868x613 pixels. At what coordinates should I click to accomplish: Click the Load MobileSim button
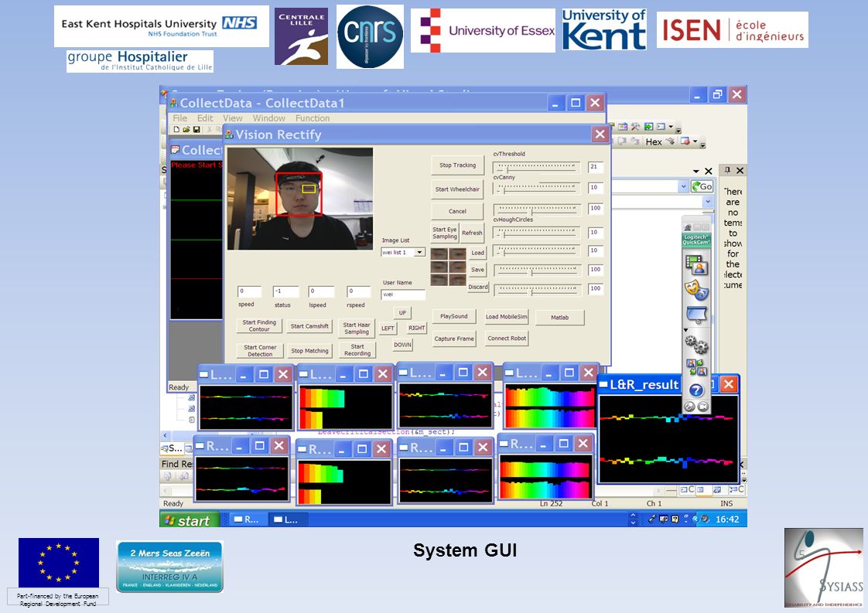pyautogui.click(x=507, y=317)
